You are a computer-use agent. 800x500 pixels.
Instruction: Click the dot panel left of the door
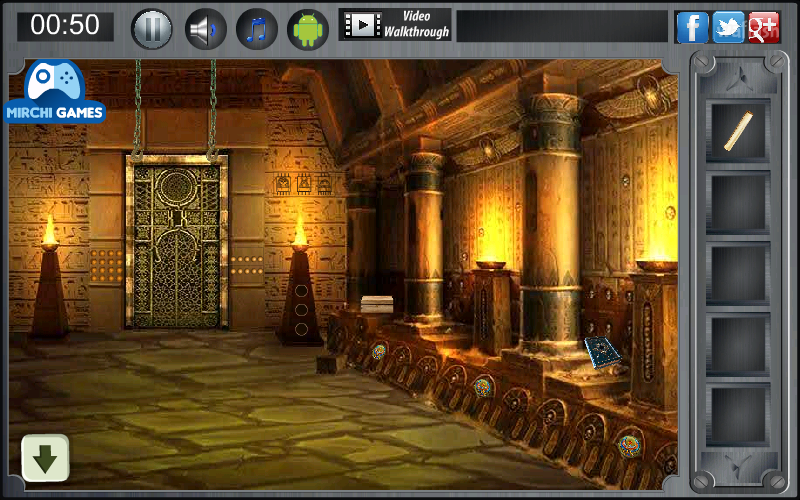[107, 265]
